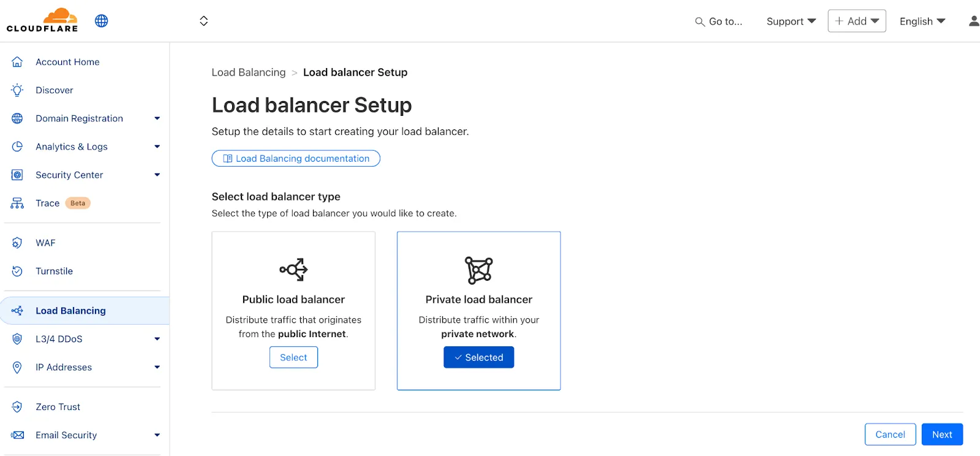Click the Zero Trust sidebar icon
This screenshot has height=456, width=980.
point(17,407)
